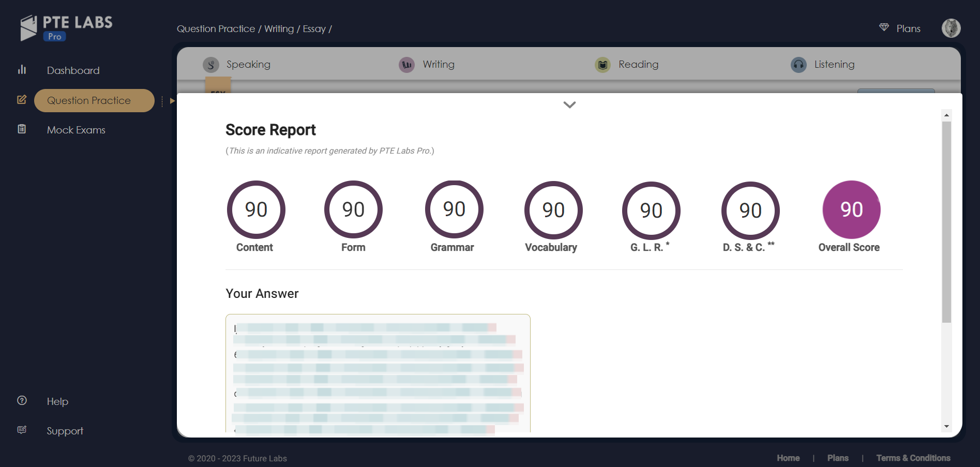Click the Reading book icon
Image resolution: width=980 pixels, height=467 pixels.
(x=602, y=65)
